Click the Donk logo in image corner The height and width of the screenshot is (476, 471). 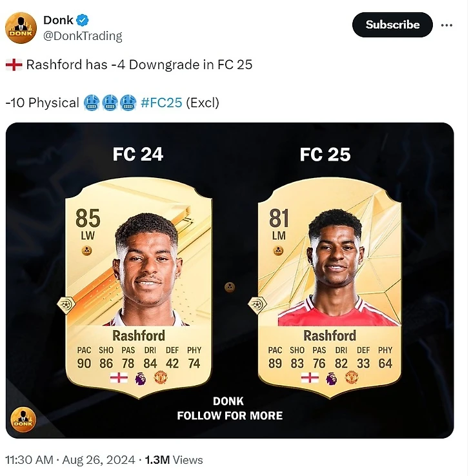23,420
